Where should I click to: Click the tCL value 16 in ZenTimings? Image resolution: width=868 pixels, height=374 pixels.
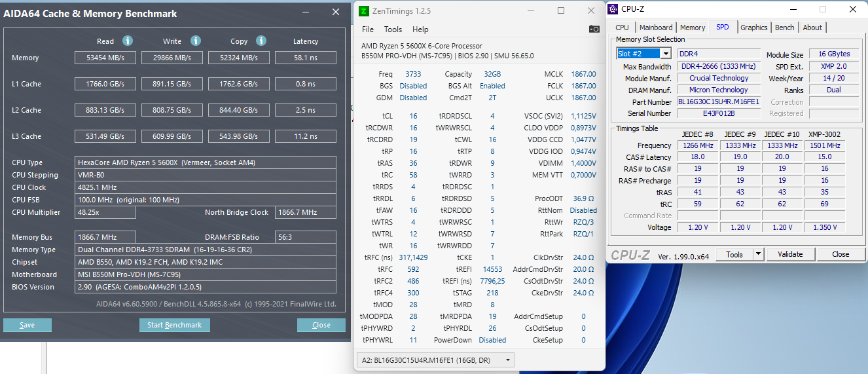click(x=413, y=116)
